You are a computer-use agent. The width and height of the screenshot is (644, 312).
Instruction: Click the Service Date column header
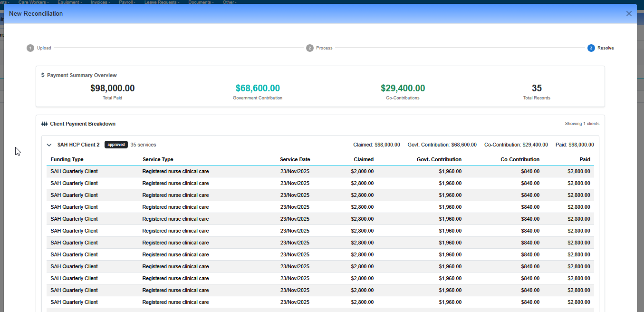295,159
